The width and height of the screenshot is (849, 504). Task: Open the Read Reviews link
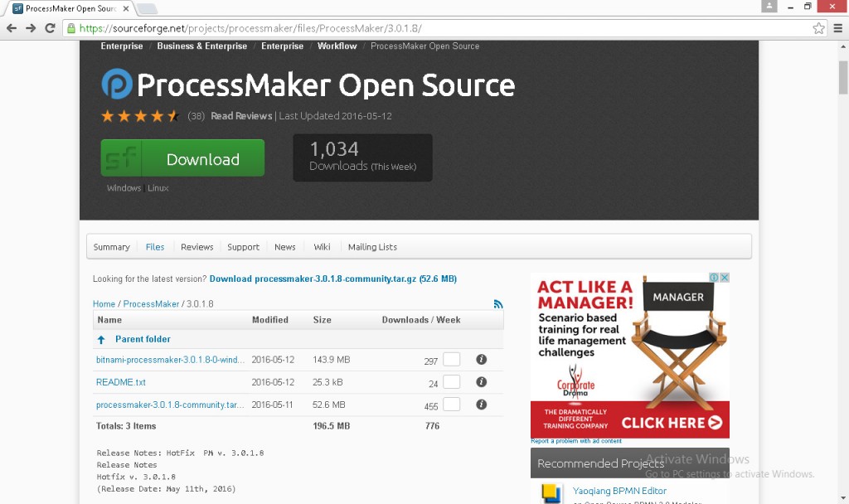pyautogui.click(x=241, y=116)
